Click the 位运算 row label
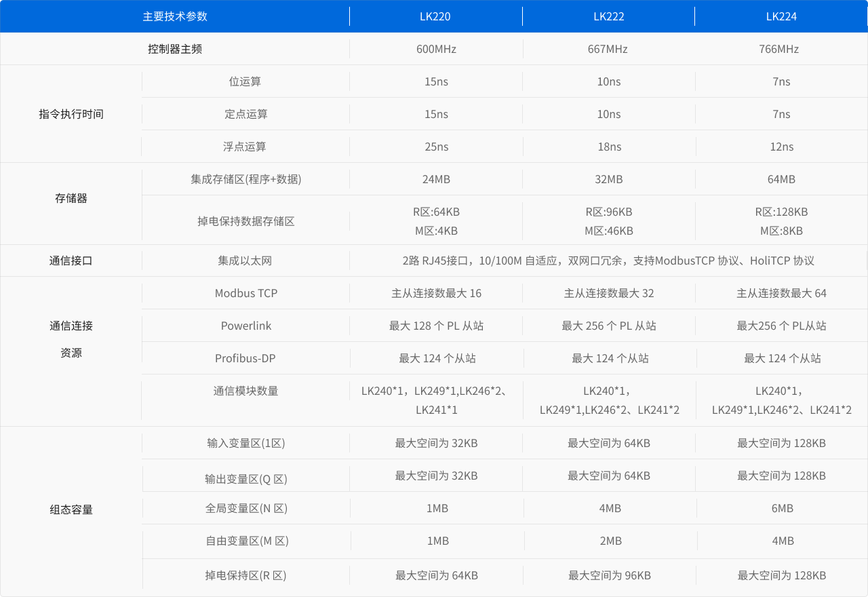Screen dimensions: 868x597 pyautogui.click(x=245, y=81)
